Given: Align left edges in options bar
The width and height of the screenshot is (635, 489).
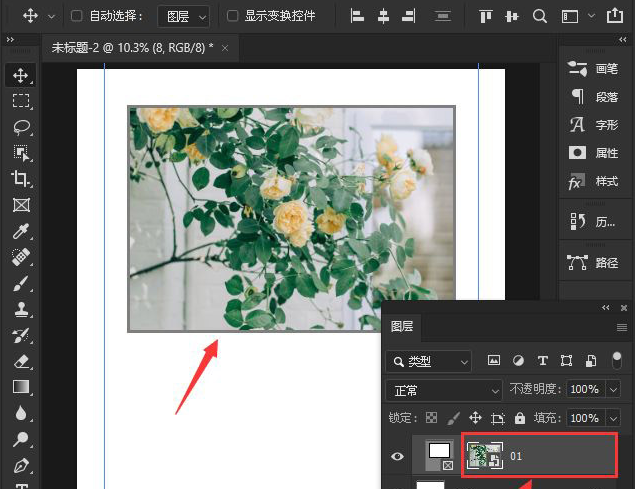Looking at the screenshot, I should pyautogui.click(x=357, y=16).
